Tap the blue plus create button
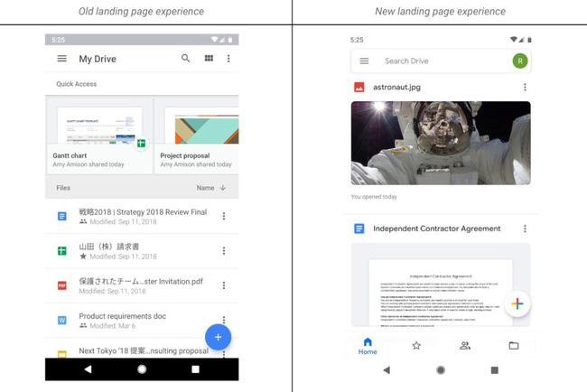This screenshot has width=587, height=392. coord(218,337)
